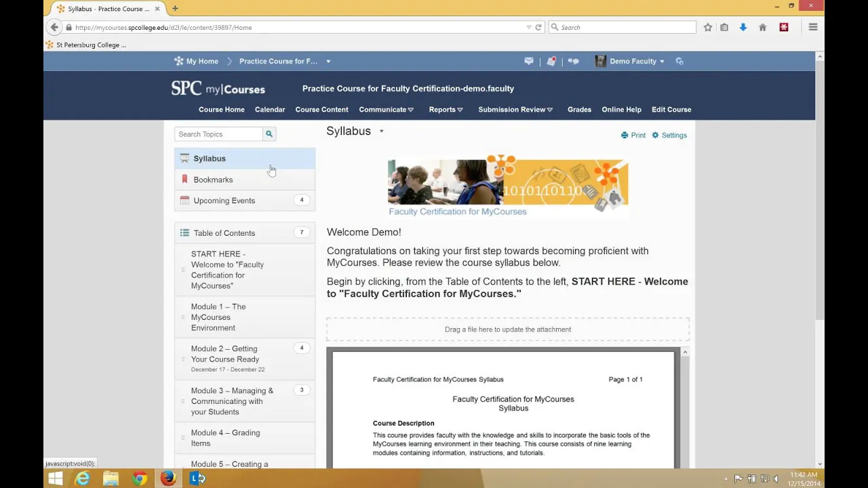Open Windows Start button
This screenshot has height=488, width=868.
[56, 479]
